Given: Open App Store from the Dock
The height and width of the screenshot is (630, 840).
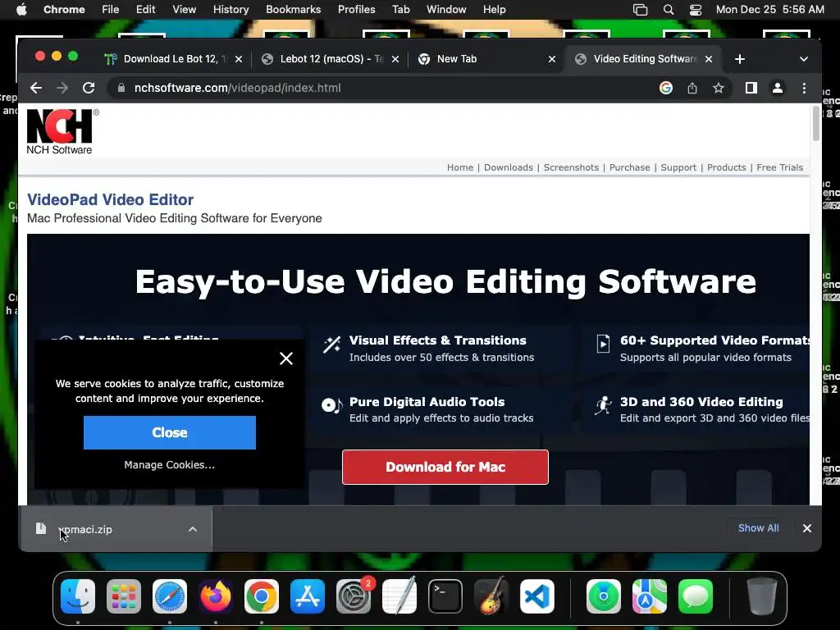Looking at the screenshot, I should pyautogui.click(x=308, y=596).
